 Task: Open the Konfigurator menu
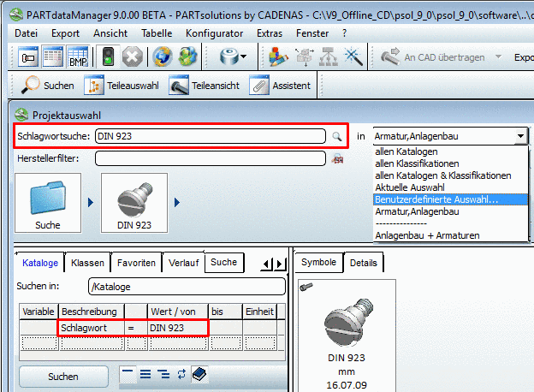[x=214, y=33]
